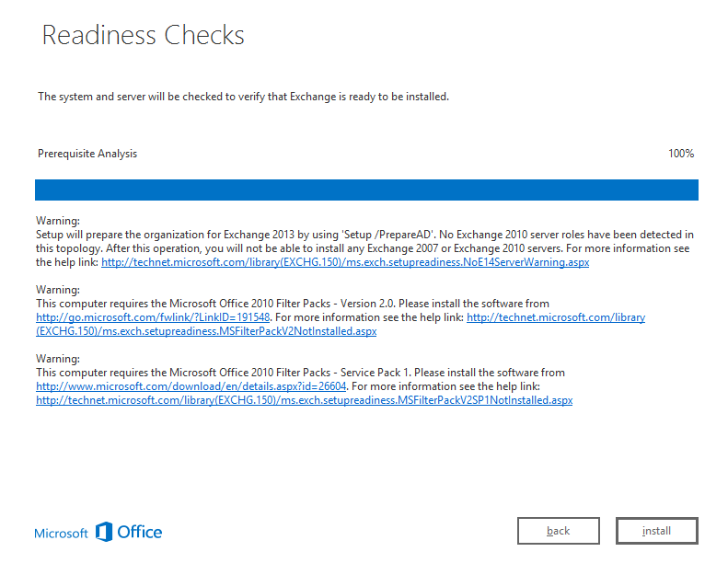The image size is (728, 575).
Task: Click the Warning label for Filter Packs Service Pack 1
Action: [58, 359]
